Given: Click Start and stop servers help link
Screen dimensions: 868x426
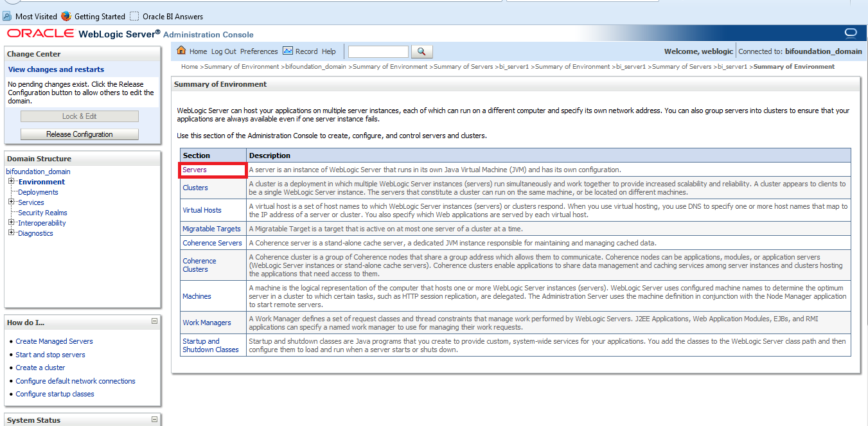Looking at the screenshot, I should pos(50,355).
